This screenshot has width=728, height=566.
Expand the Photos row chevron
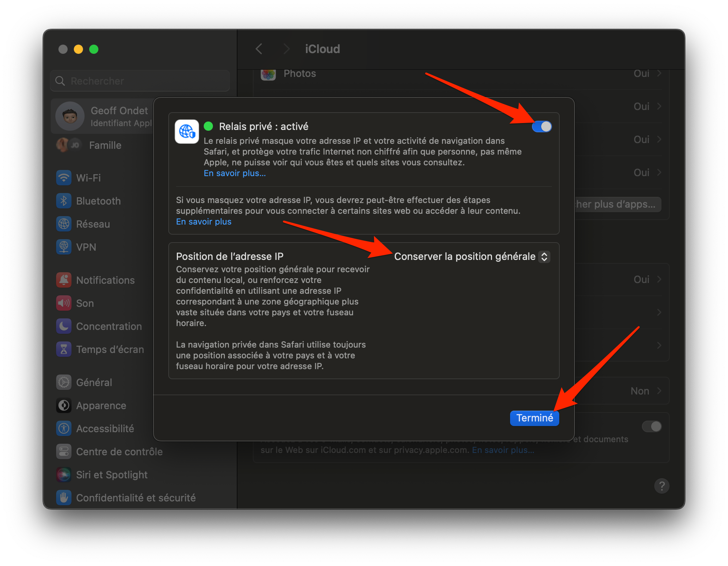point(659,73)
